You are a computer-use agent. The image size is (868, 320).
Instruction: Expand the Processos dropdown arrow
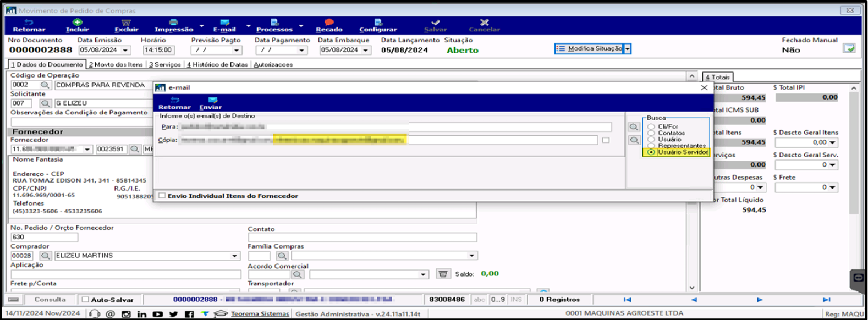pos(301,26)
